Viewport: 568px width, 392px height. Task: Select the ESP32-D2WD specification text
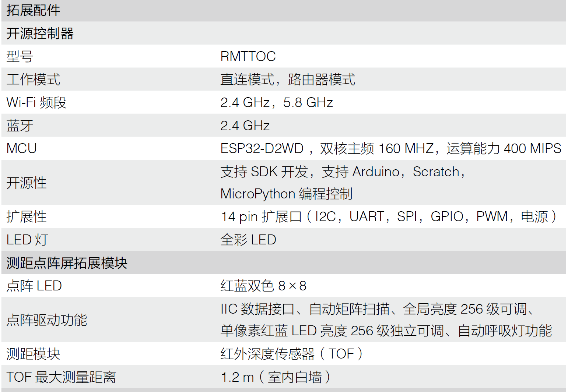point(391,148)
